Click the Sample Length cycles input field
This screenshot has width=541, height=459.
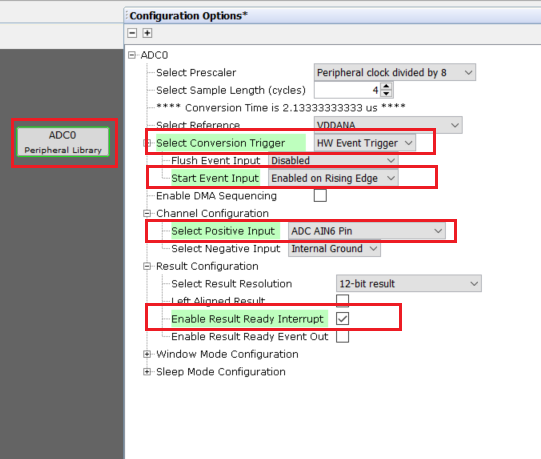348,90
